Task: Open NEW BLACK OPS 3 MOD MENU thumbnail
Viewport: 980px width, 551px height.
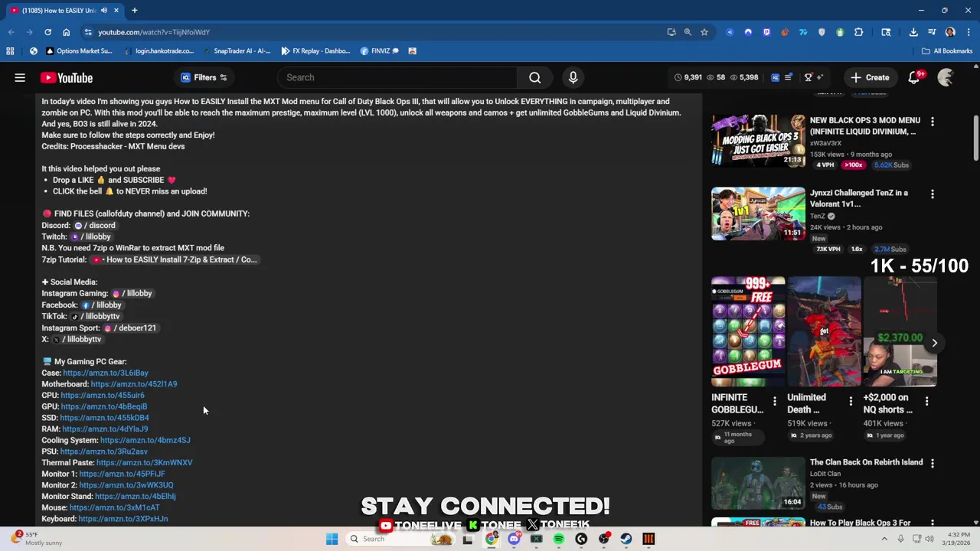Action: click(x=758, y=141)
